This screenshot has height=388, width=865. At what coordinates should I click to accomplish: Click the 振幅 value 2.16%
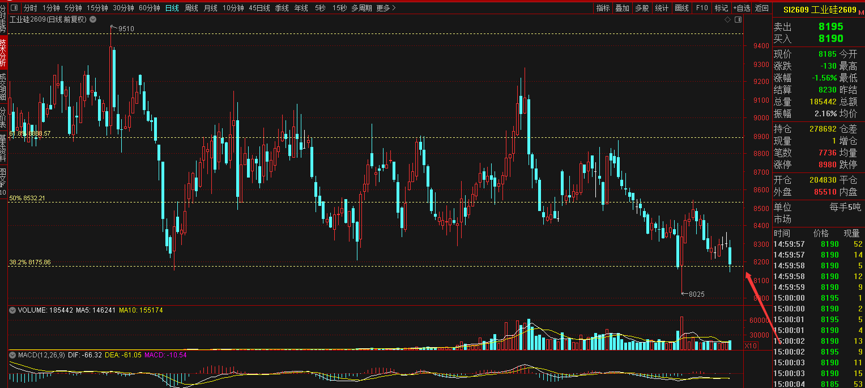(826, 113)
